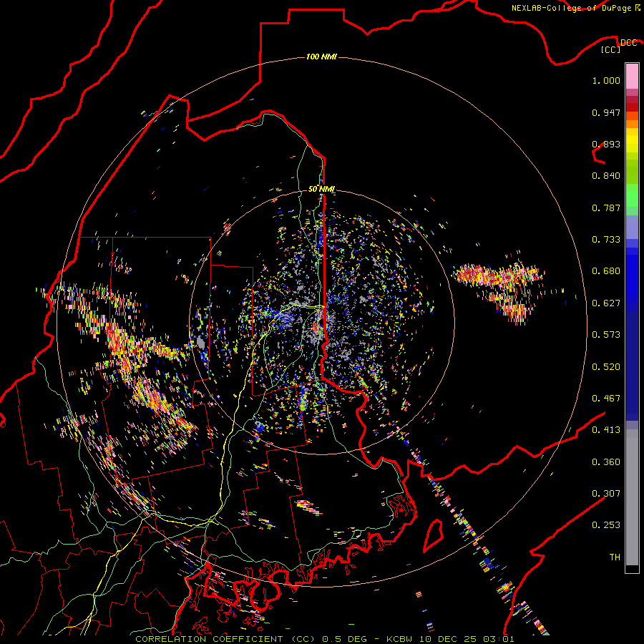Click the 0.947 value on the legend
The width and height of the screenshot is (644, 644).
[606, 112]
